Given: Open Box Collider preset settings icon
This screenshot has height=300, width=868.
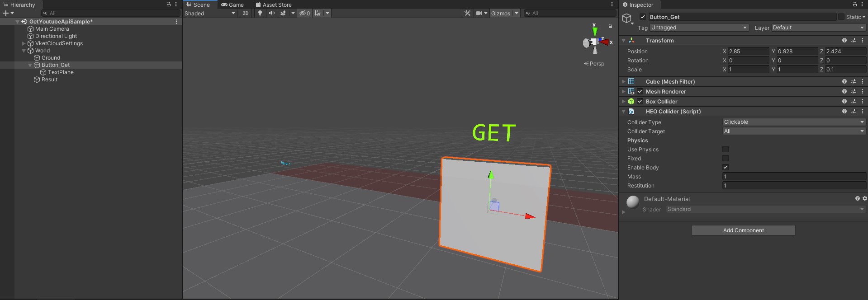Looking at the screenshot, I should [854, 101].
